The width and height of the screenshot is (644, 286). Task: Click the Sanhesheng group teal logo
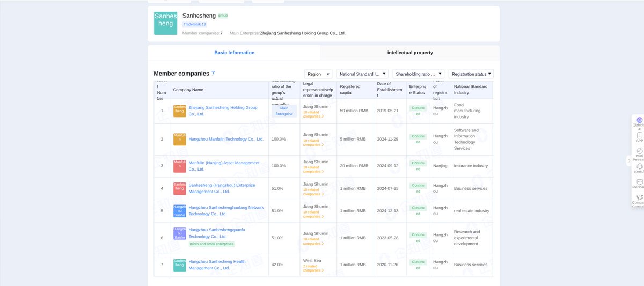point(165,24)
